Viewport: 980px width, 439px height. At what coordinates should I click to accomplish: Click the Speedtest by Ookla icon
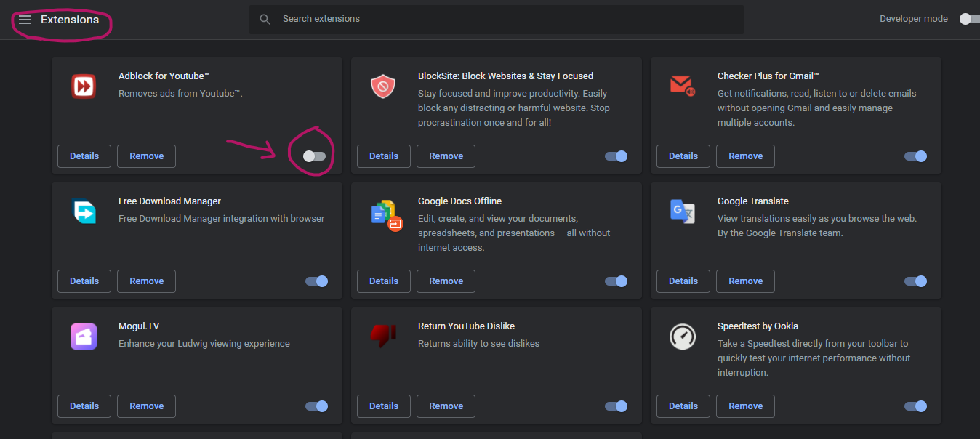pos(682,337)
